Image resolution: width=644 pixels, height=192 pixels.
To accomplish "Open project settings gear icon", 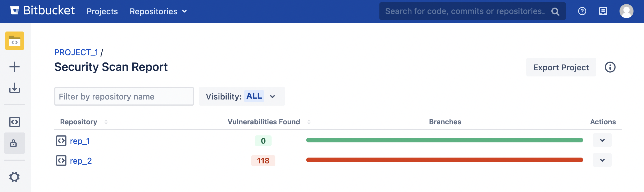I will pos(14,177).
